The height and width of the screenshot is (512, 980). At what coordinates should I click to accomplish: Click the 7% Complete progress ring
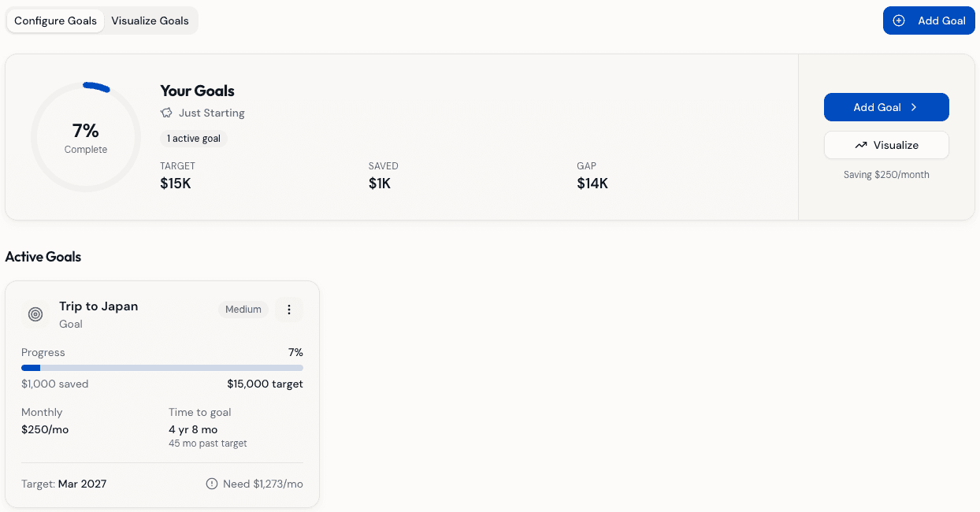pyautogui.click(x=85, y=136)
